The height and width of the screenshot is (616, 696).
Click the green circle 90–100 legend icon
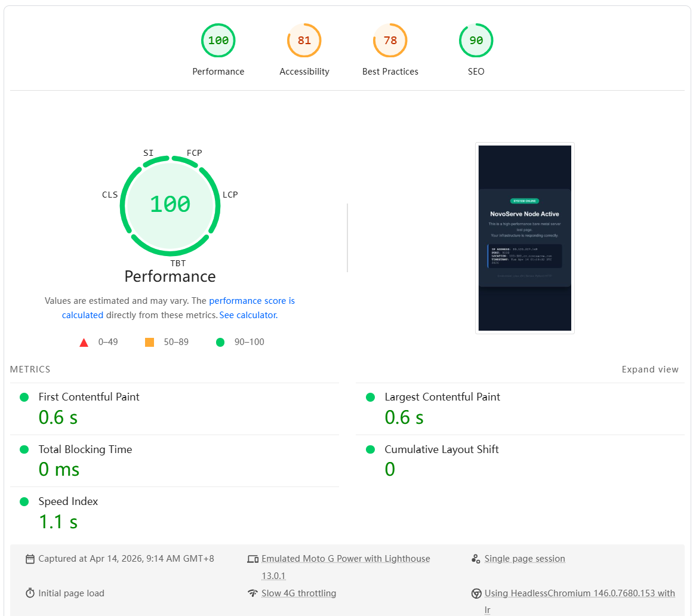click(x=220, y=342)
